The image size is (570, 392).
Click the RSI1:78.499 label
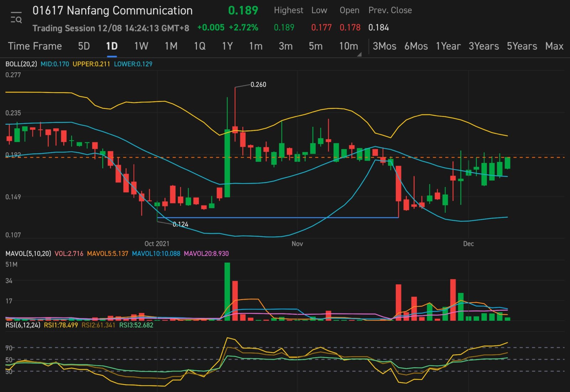click(61, 325)
